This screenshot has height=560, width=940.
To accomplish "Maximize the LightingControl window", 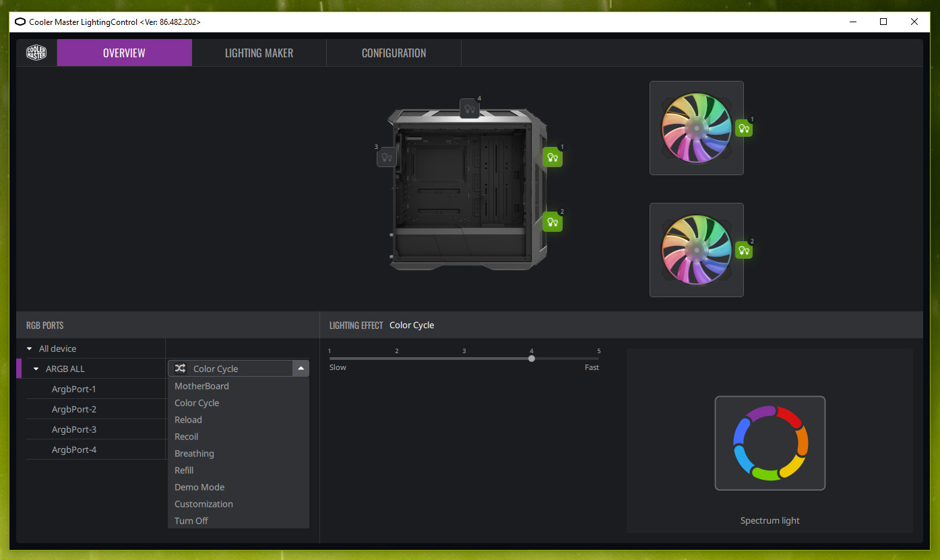I will 883,22.
